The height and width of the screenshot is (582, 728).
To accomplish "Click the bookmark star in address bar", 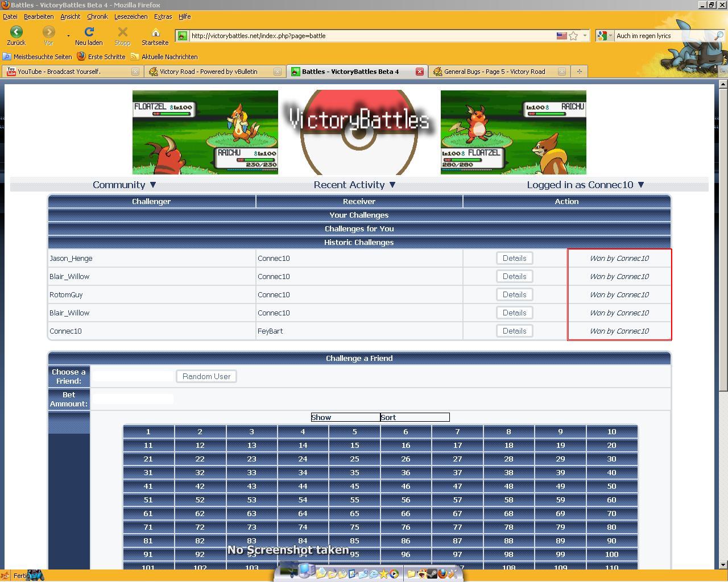I will pos(573,36).
